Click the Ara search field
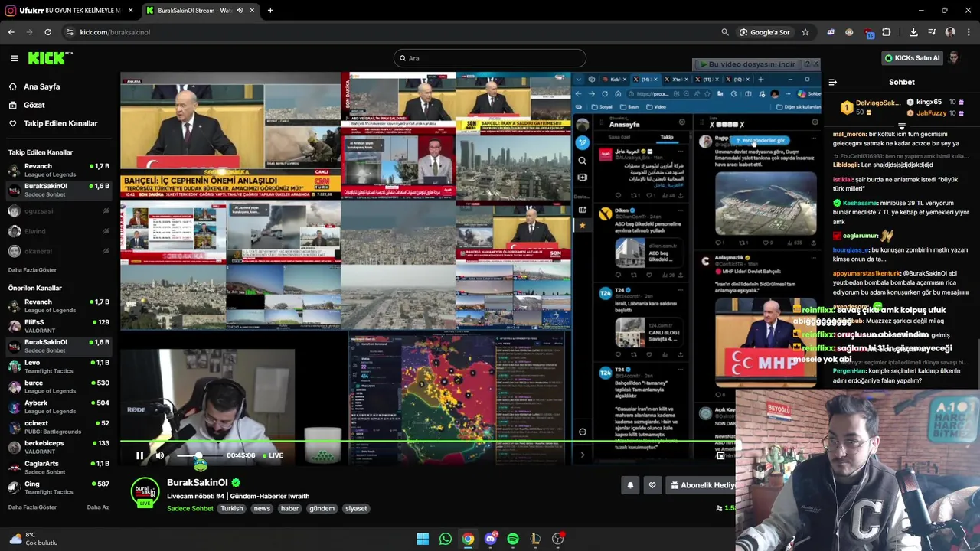 click(490, 58)
